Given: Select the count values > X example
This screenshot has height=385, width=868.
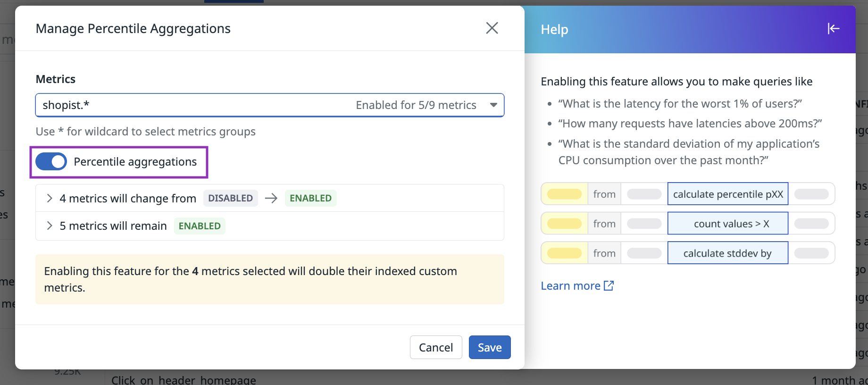Looking at the screenshot, I should pos(727,224).
